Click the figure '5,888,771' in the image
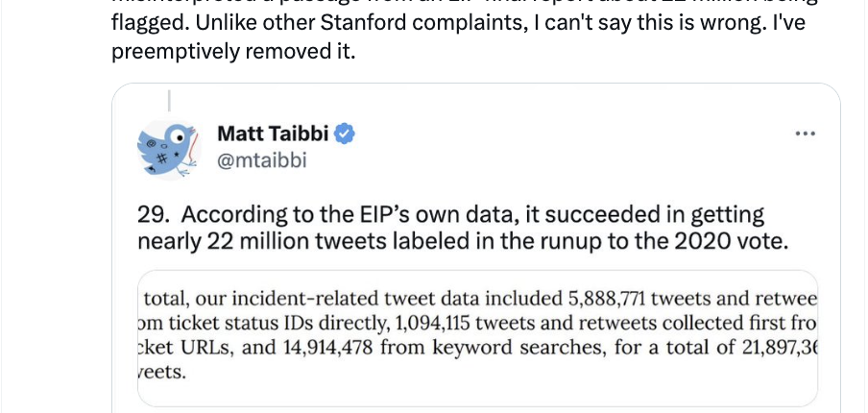868x413 pixels. 606,299
